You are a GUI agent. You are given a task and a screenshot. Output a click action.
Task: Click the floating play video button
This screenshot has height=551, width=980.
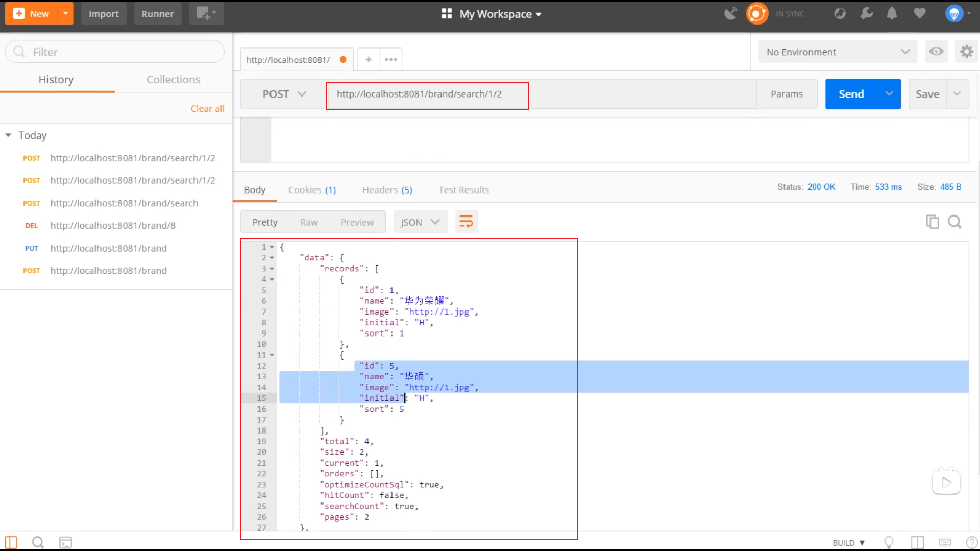[x=946, y=482]
